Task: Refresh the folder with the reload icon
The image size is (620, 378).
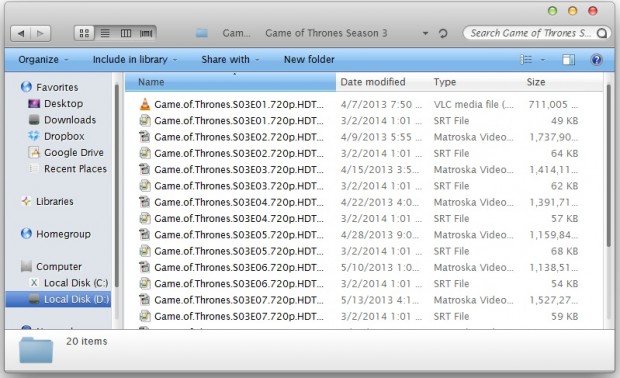Action: tap(443, 33)
